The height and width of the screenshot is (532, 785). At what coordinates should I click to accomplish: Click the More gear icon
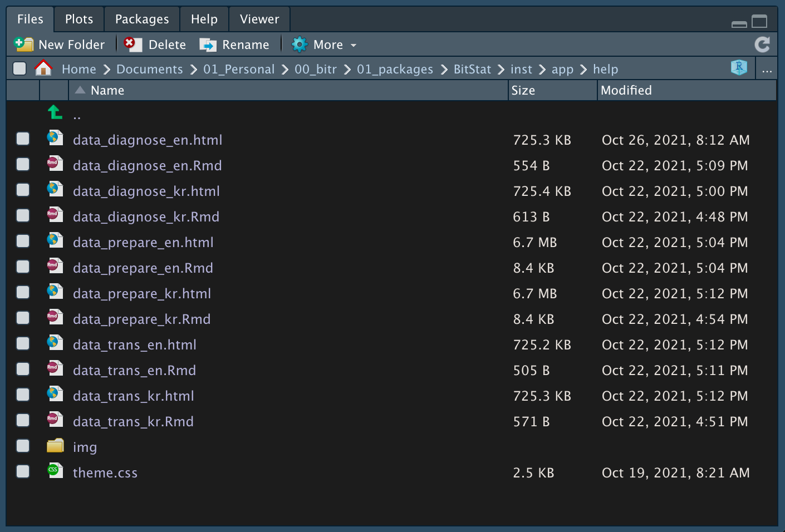(x=300, y=45)
